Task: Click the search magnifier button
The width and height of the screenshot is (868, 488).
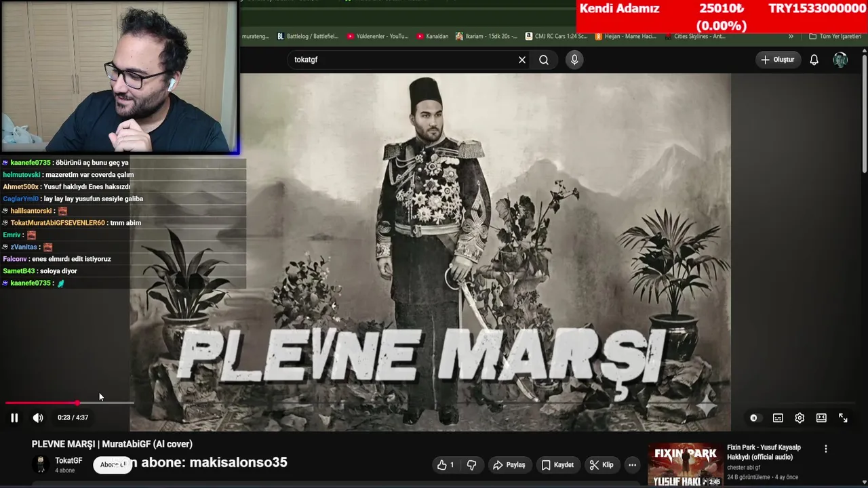Action: 544,60
